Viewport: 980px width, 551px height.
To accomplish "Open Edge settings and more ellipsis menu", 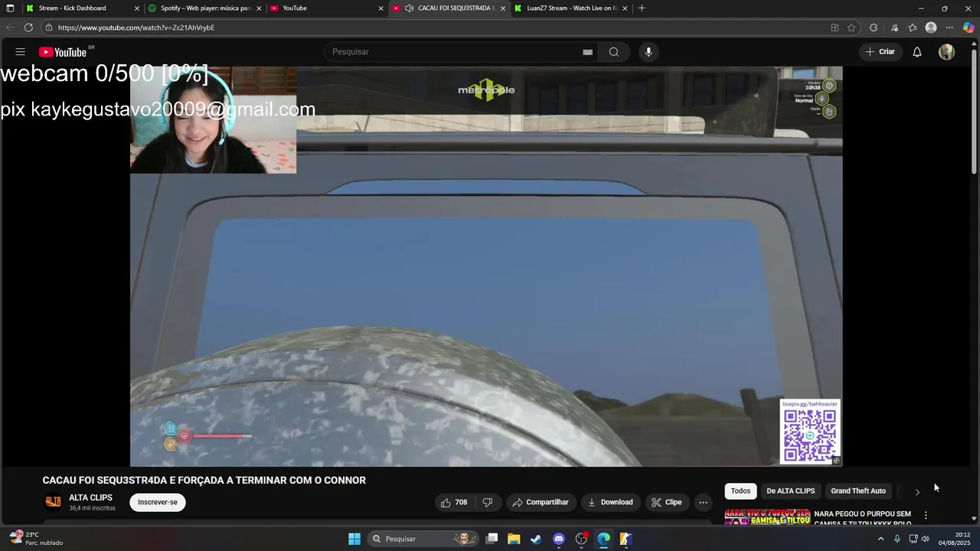I will [949, 28].
